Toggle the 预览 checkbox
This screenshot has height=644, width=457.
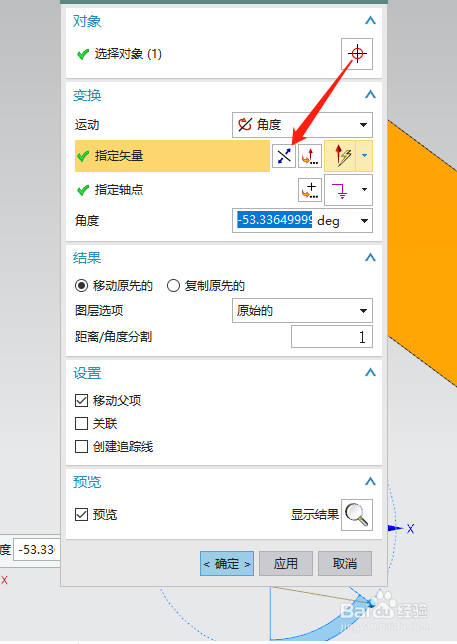81,514
